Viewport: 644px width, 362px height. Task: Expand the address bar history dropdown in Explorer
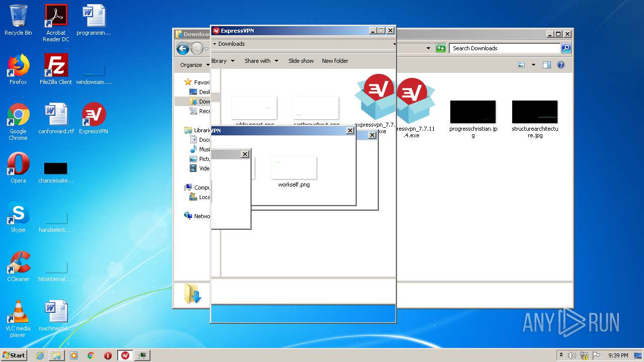[428, 48]
